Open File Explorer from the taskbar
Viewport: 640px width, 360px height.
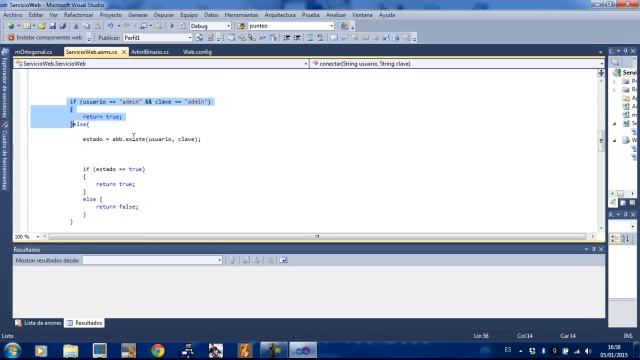click(x=71, y=350)
